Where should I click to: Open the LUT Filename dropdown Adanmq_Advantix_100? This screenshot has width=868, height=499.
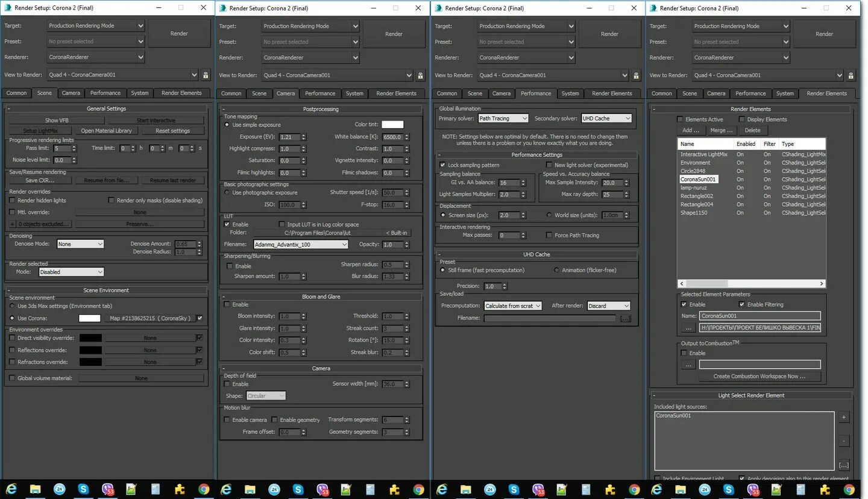pos(301,245)
